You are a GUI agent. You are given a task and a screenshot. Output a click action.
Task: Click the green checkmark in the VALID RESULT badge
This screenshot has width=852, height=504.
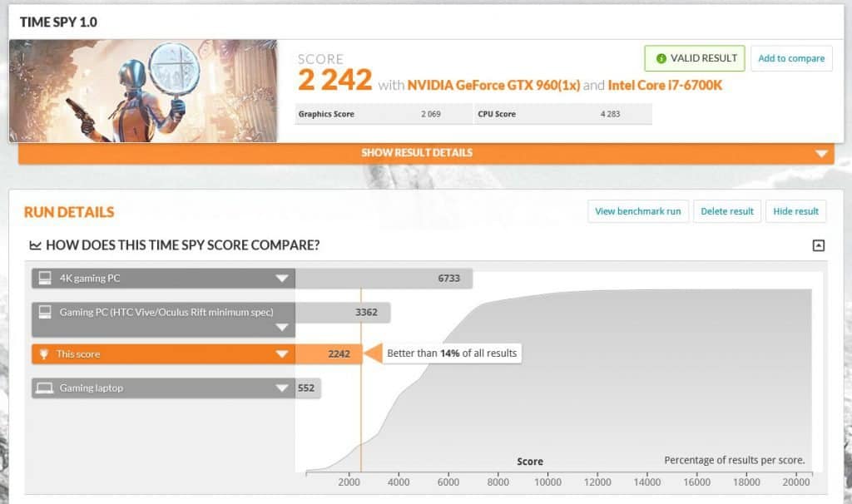click(x=660, y=58)
